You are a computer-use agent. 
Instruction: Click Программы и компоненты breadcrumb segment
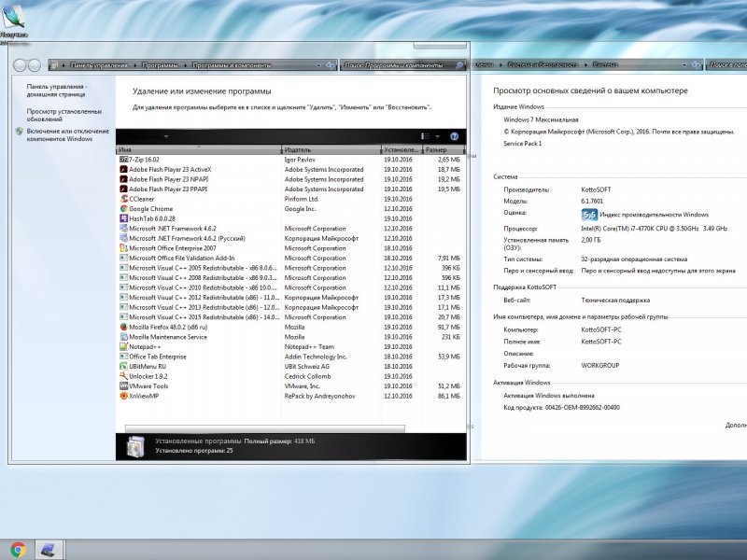click(232, 65)
